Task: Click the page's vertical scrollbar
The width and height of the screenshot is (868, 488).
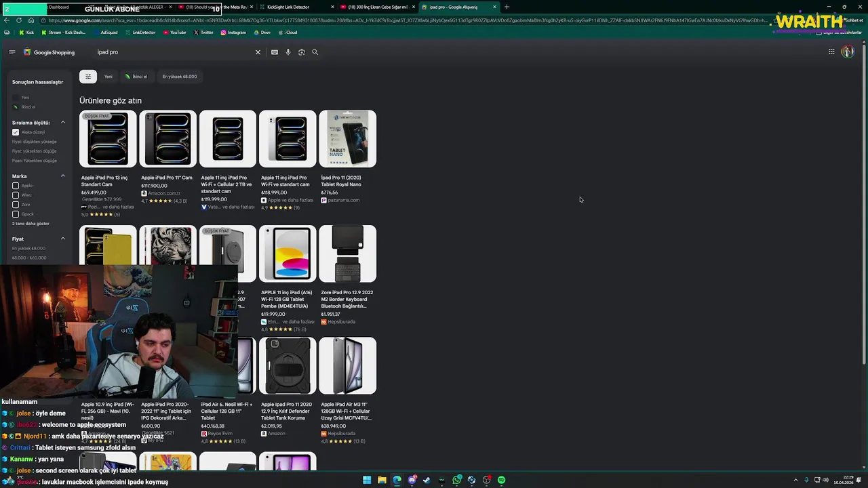Action: [x=864, y=203]
